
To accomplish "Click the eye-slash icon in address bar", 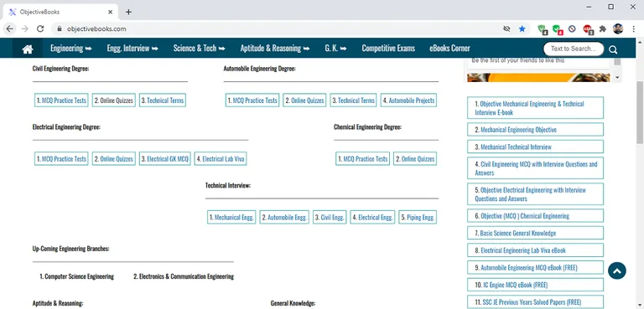I will point(506,28).
